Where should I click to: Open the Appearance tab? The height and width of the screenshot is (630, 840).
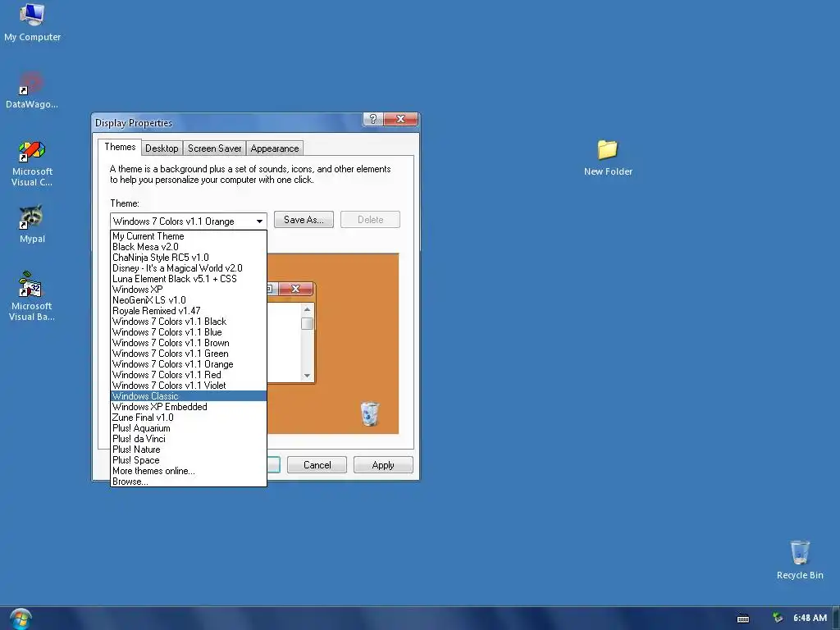(274, 148)
